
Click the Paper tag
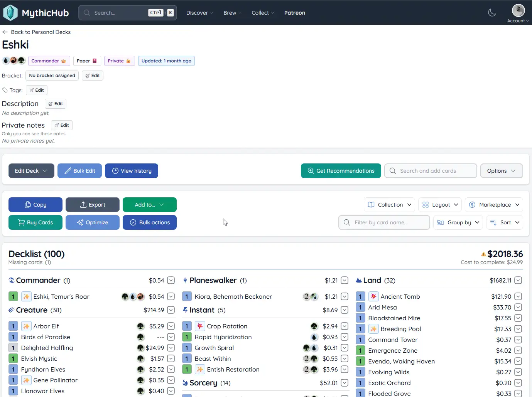click(x=87, y=61)
